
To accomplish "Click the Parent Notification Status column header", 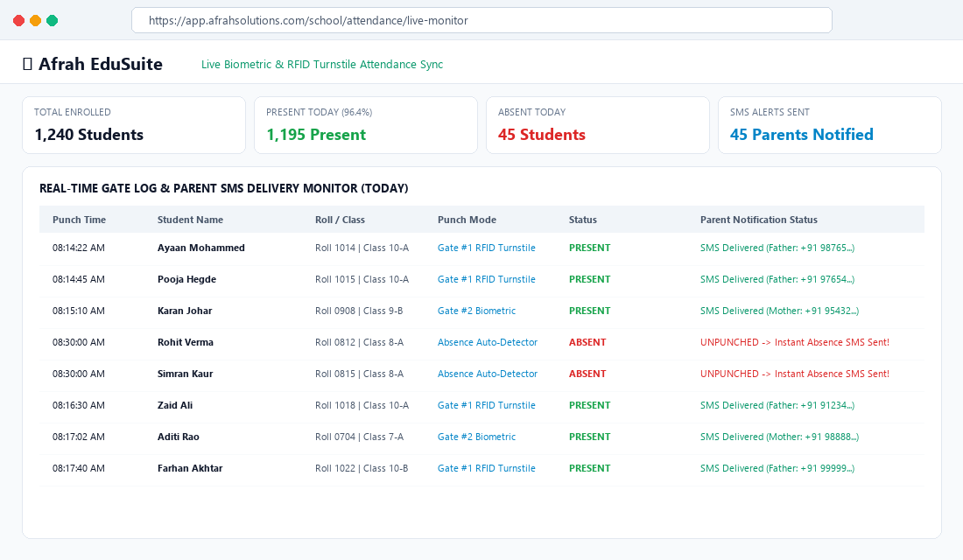I will 758,220.
